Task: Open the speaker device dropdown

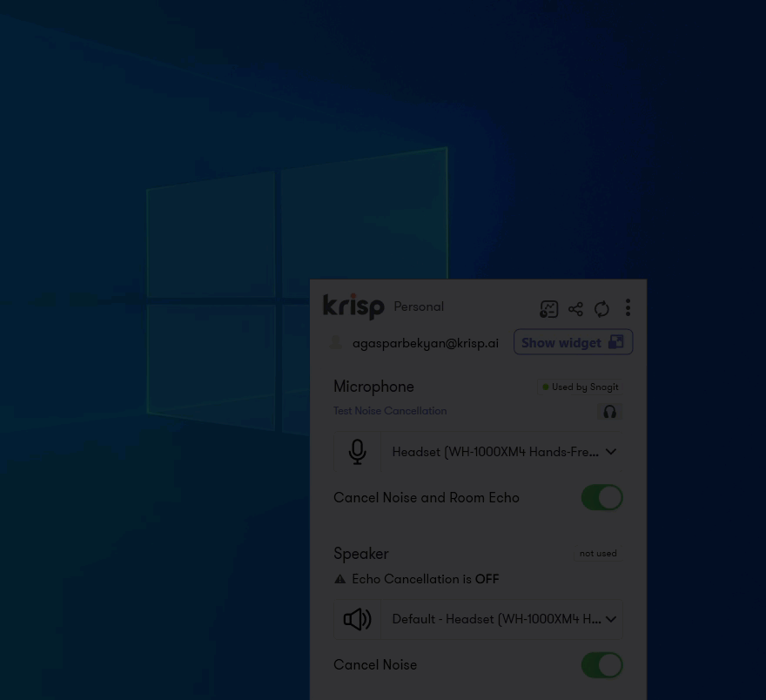Action: [x=501, y=619]
